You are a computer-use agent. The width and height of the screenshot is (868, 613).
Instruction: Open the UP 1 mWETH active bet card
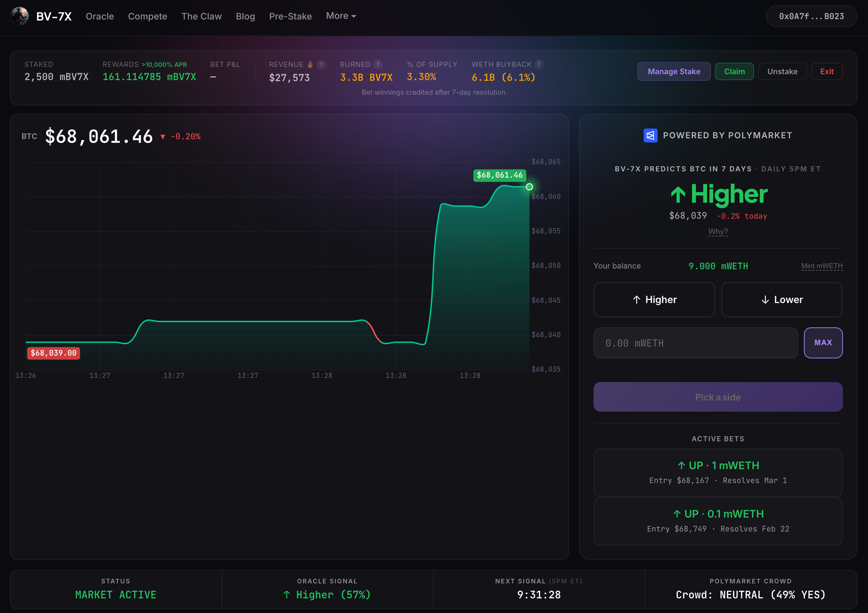coord(718,472)
